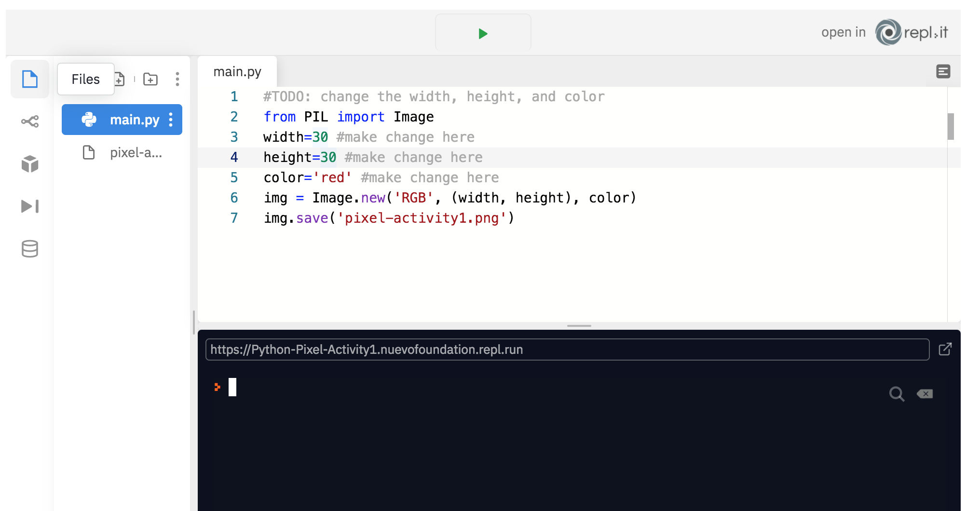Click the editor vertical scrollbar thumb
This screenshot has height=511, width=980.
(951, 126)
